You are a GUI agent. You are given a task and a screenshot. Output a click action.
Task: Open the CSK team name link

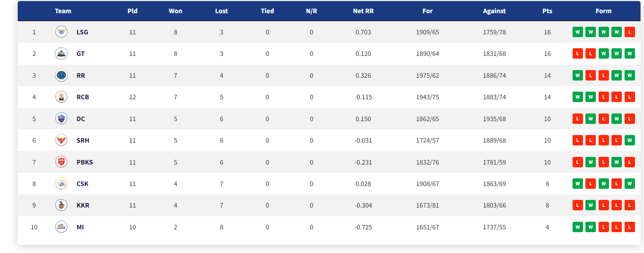click(82, 184)
